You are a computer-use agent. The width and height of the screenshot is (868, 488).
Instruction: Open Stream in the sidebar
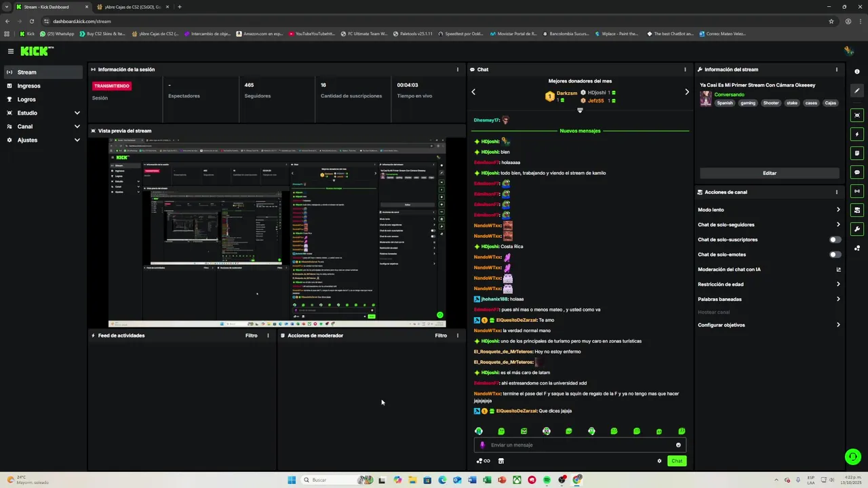44,73
